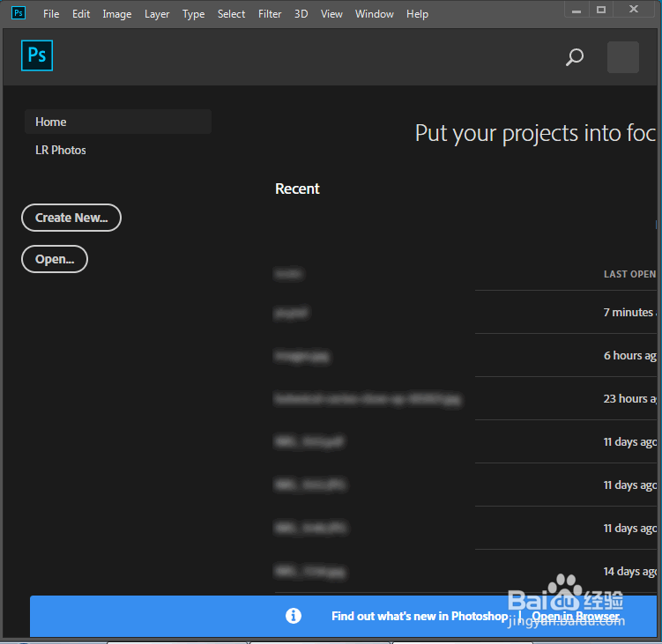
Task: Open the search magnifier icon
Action: (575, 57)
